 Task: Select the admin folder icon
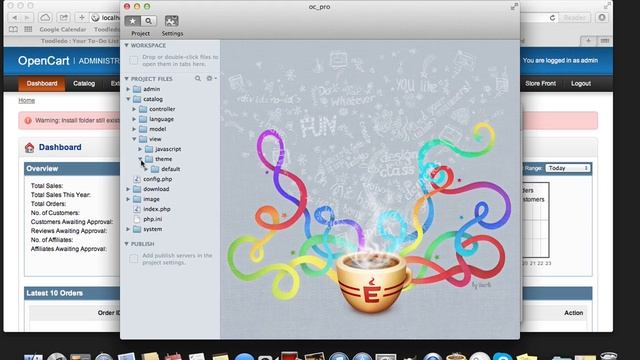click(137, 89)
